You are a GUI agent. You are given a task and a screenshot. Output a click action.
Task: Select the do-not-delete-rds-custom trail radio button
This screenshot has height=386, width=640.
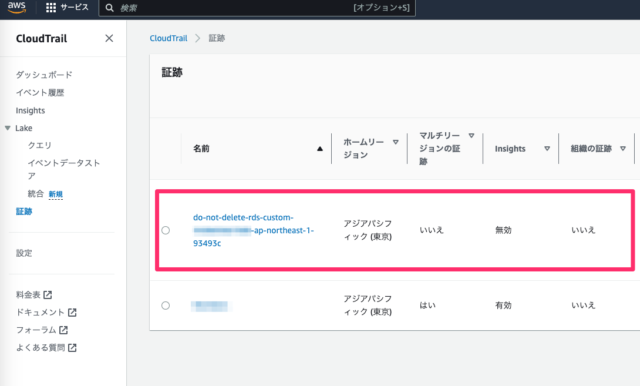[165, 230]
